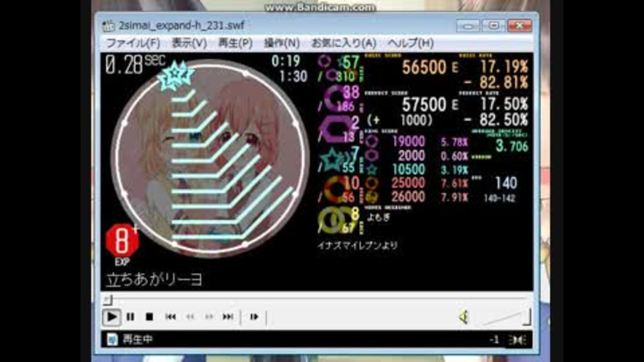Screen dimensions: 644x362
Task: Click the -1 value in status bar
Action: pos(494,340)
